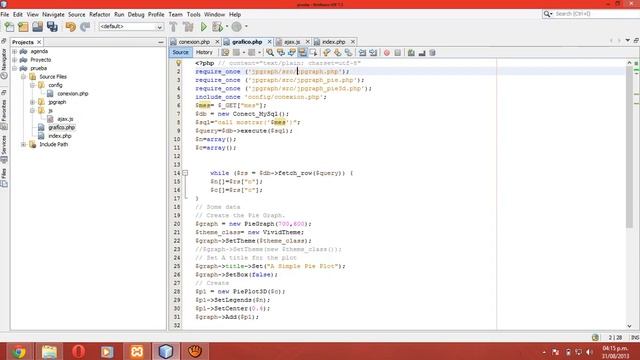Switch to the index.php tab
Viewport: 640px width, 360px height.
click(333, 42)
